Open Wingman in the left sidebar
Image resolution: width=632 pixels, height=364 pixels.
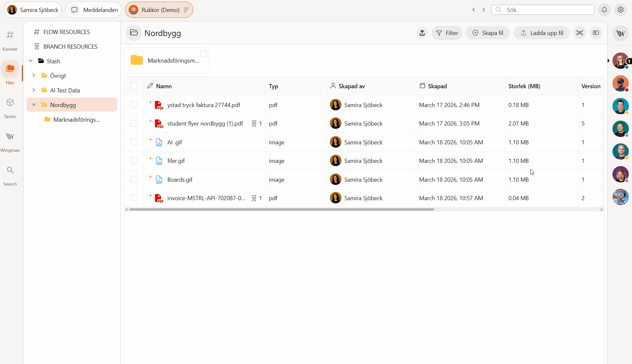coord(10,136)
